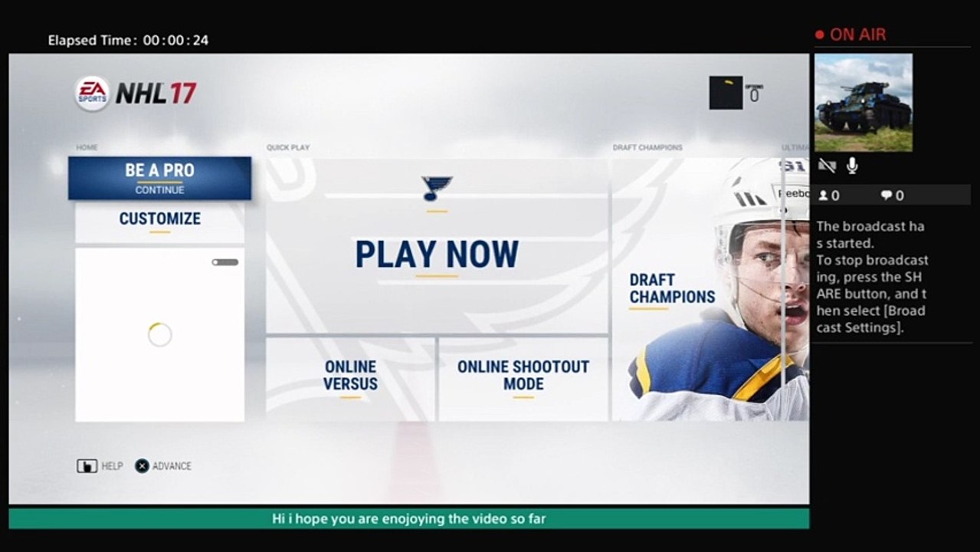Open the CUSTOMIZE tile

click(x=159, y=222)
